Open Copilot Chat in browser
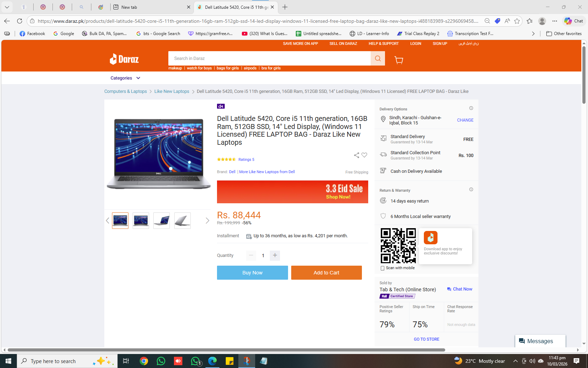Image resolution: width=588 pixels, height=368 pixels. click(574, 21)
